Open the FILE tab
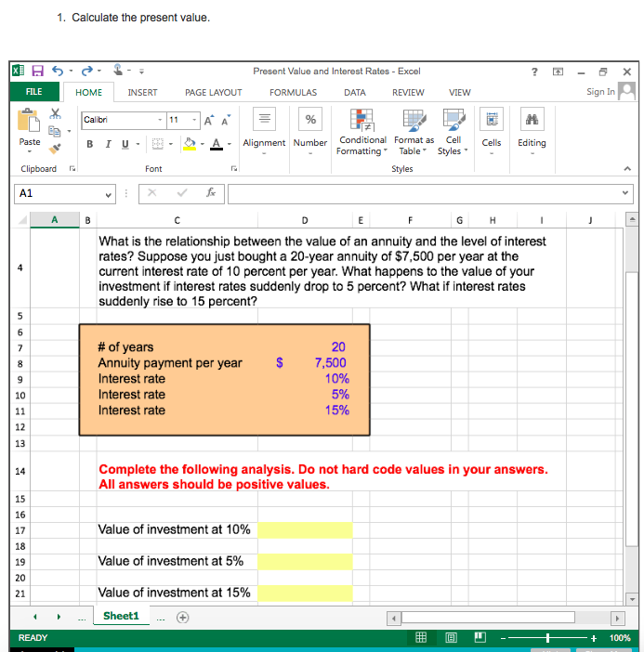This screenshot has height=652, width=644. (x=34, y=91)
